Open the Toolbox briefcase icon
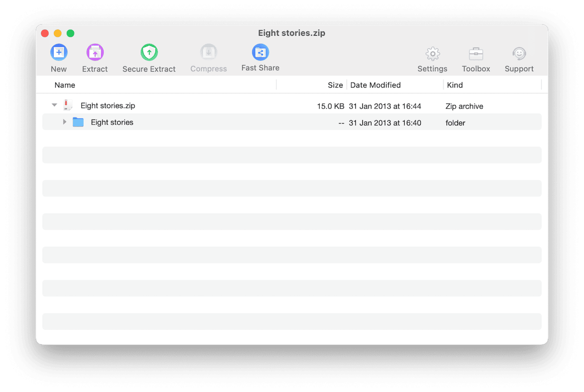 pos(476,54)
